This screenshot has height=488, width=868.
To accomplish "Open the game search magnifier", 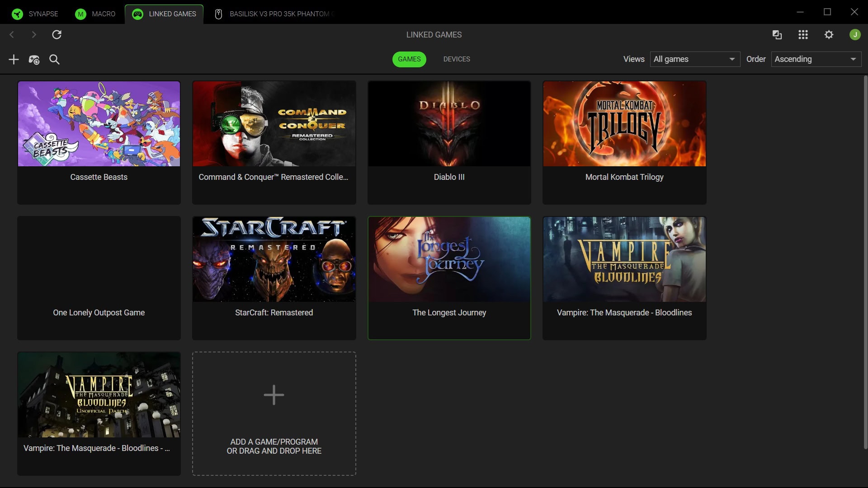I will pos(54,59).
